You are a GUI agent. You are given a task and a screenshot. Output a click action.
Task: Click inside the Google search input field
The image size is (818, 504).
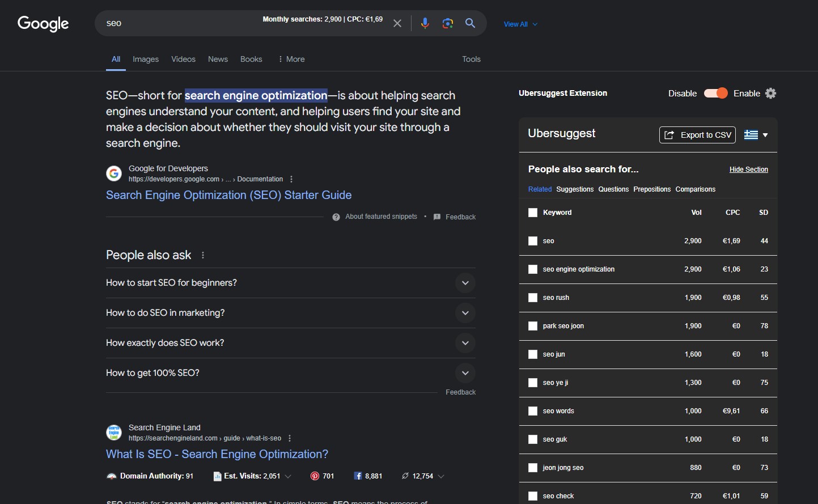(x=181, y=23)
